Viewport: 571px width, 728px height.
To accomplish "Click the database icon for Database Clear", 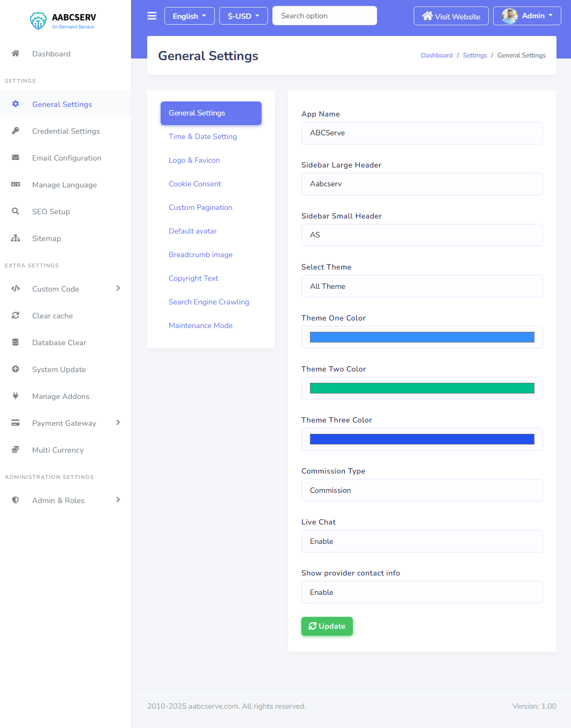I will pos(16,342).
